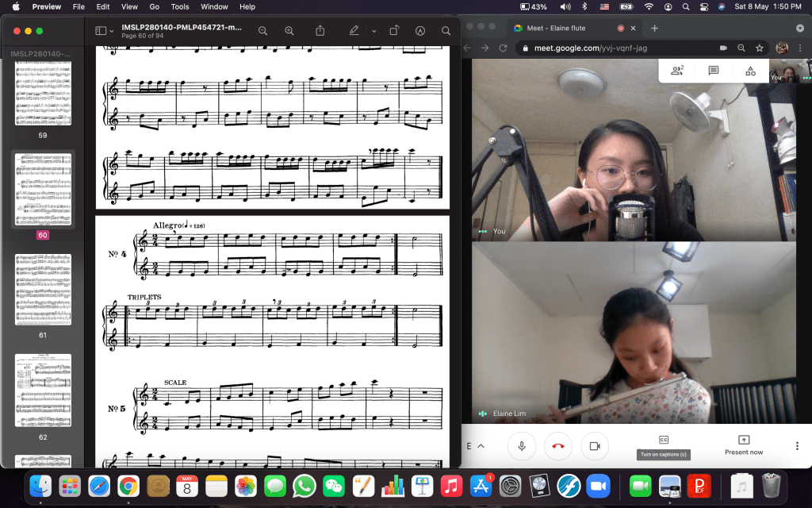This screenshot has width=812, height=508.
Task: Zoom out the sheet music in Preview
Action: point(262,31)
